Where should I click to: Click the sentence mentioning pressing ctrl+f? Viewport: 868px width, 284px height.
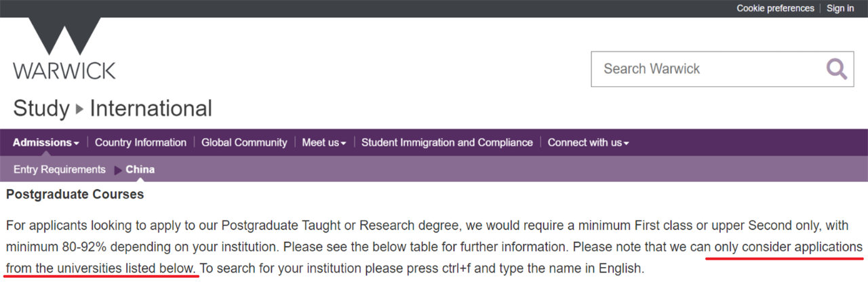420,268
